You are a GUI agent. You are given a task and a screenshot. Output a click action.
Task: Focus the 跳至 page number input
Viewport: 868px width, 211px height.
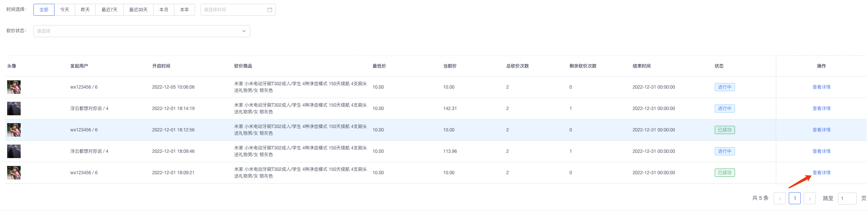click(847, 198)
